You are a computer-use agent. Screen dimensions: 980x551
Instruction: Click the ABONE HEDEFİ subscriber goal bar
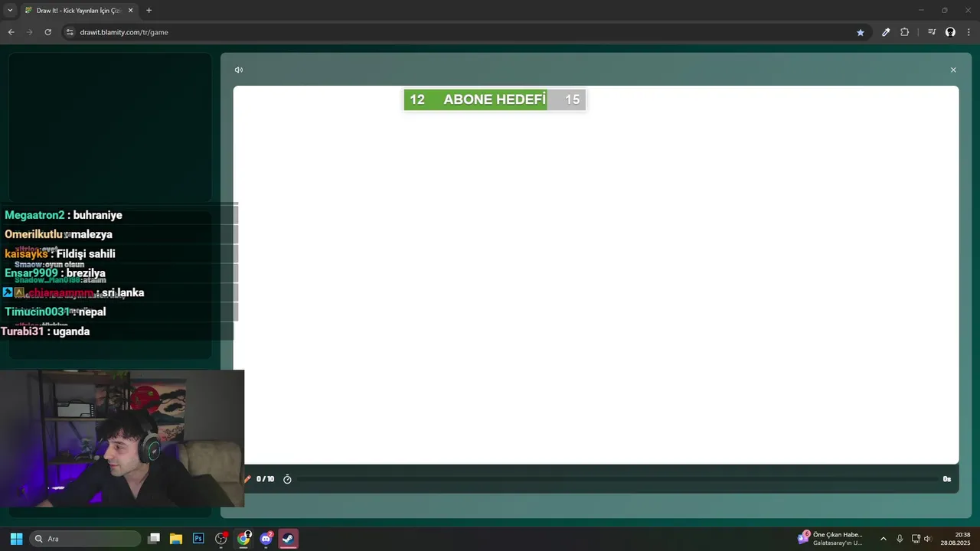pos(495,99)
